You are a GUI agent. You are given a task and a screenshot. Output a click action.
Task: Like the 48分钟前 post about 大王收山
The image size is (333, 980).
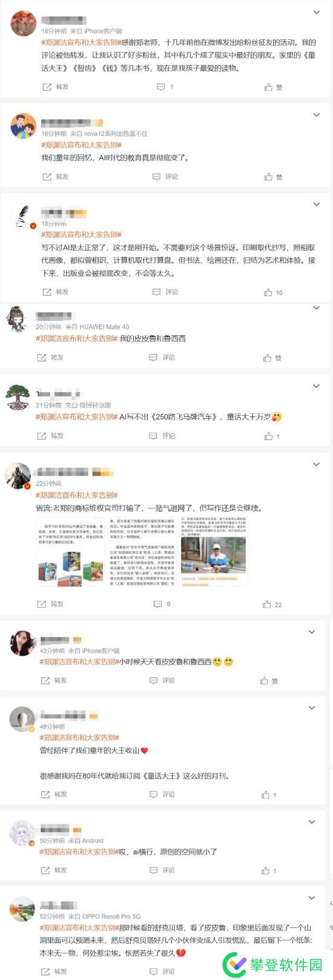point(269,795)
